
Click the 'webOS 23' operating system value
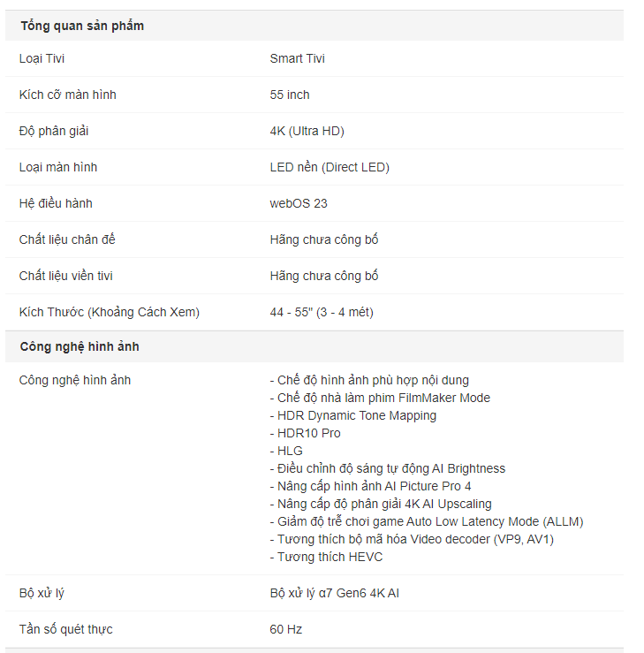(x=298, y=203)
